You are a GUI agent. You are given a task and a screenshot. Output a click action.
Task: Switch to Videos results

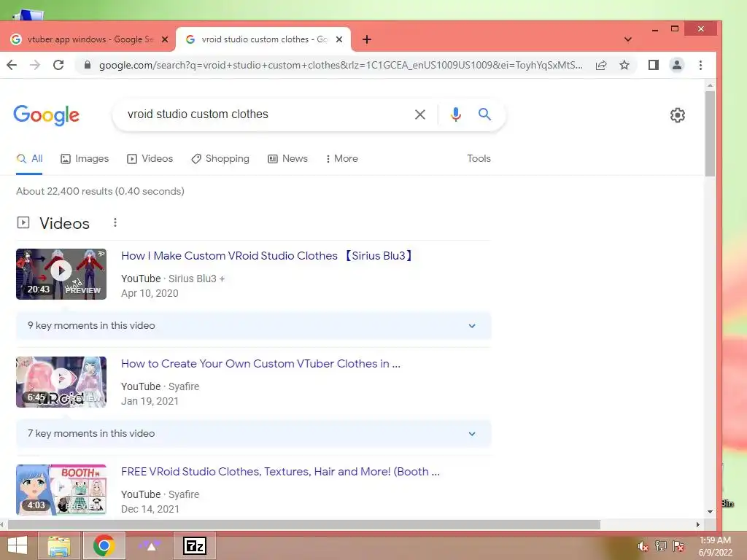tap(150, 158)
